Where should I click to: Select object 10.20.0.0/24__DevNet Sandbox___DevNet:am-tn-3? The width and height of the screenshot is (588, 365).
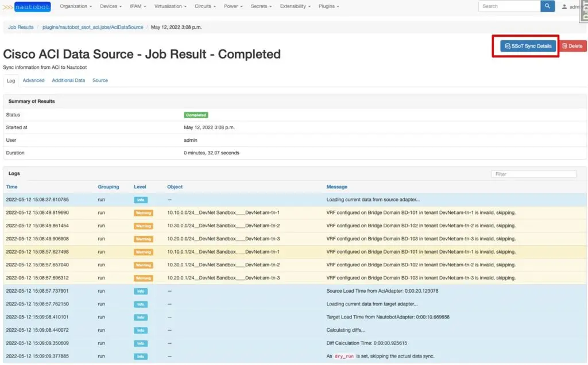coord(223,238)
